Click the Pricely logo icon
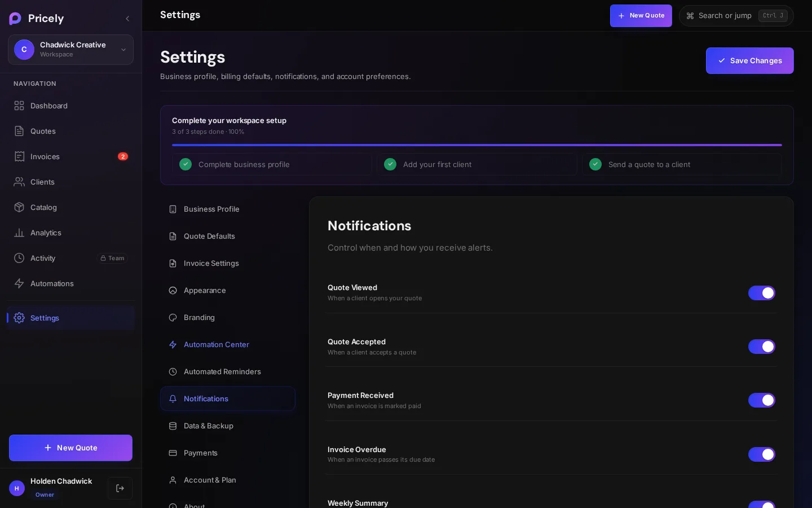Screen dimensions: 812x508 click(15, 19)
